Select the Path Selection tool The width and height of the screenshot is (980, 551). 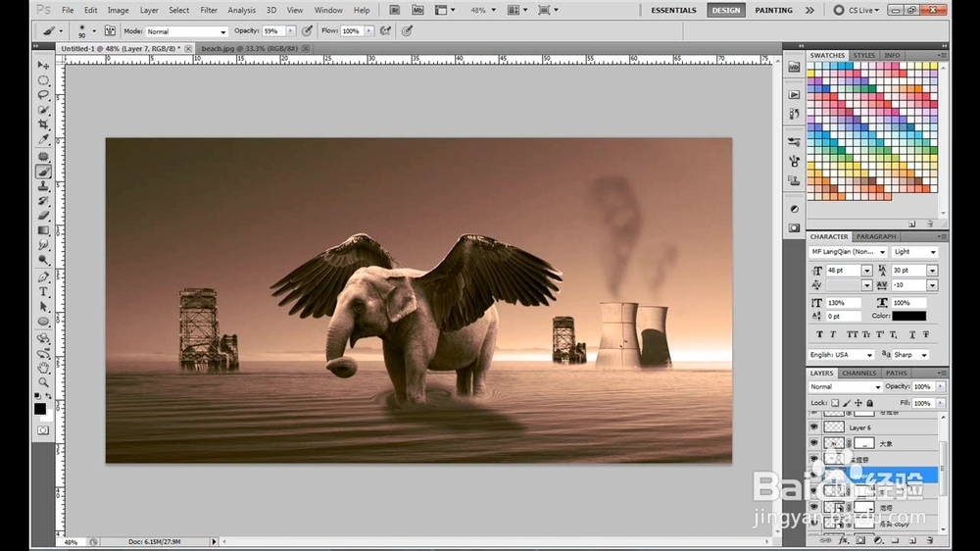click(43, 307)
